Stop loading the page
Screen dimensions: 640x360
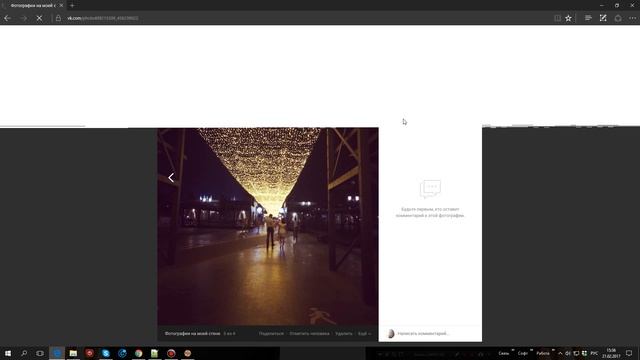tap(39, 18)
